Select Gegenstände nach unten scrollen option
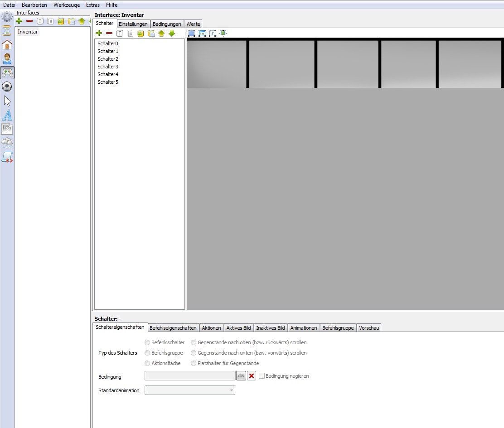The width and height of the screenshot is (504, 428). pos(248,353)
